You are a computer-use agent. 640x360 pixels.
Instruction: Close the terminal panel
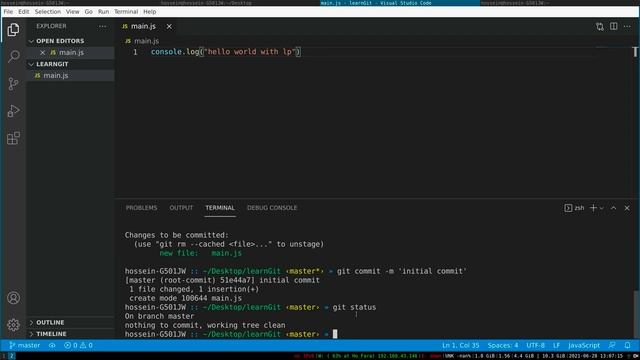627,208
